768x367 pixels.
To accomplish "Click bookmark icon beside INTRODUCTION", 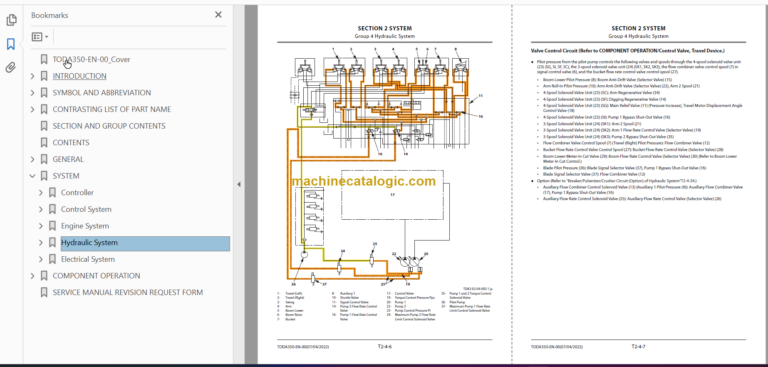I will (x=44, y=76).
